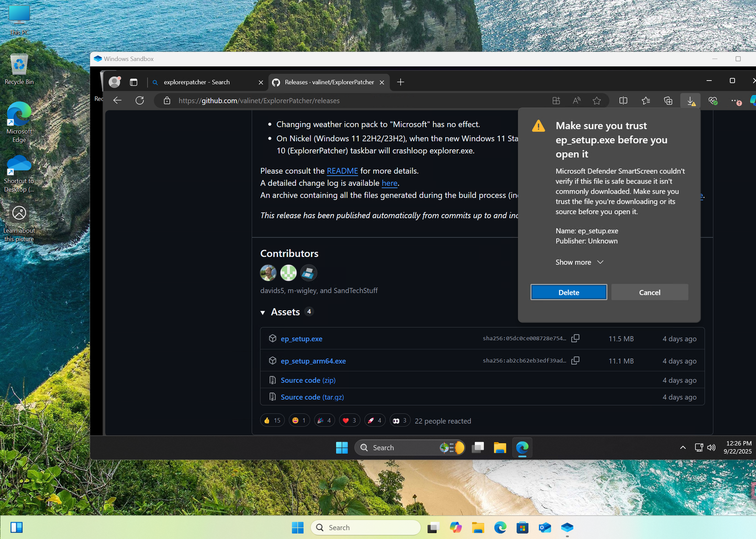
Task: Open the detailed change log here link
Action: click(389, 183)
